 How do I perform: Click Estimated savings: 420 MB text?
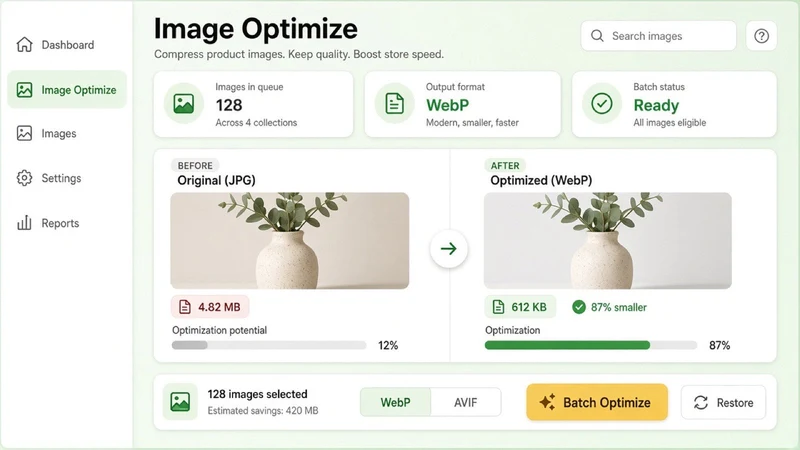pyautogui.click(x=263, y=410)
